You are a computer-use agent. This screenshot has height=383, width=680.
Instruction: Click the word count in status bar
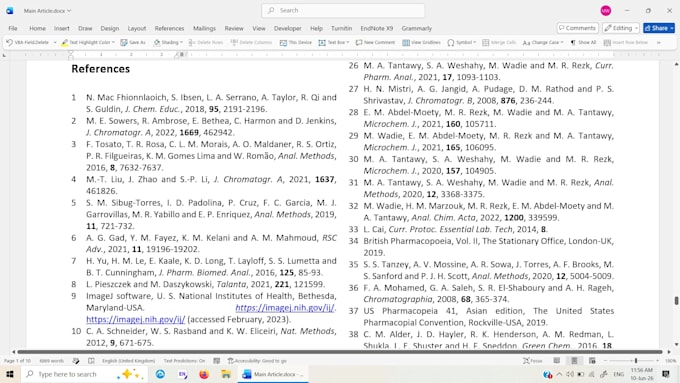click(x=51, y=361)
